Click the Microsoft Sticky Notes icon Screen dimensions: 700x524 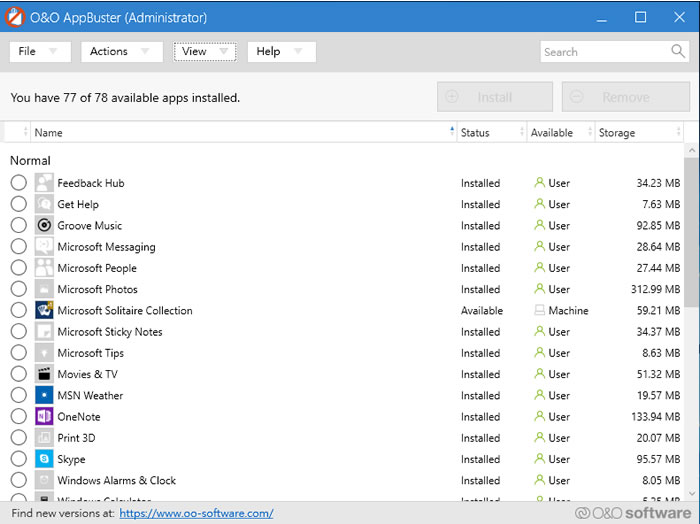pos(44,332)
